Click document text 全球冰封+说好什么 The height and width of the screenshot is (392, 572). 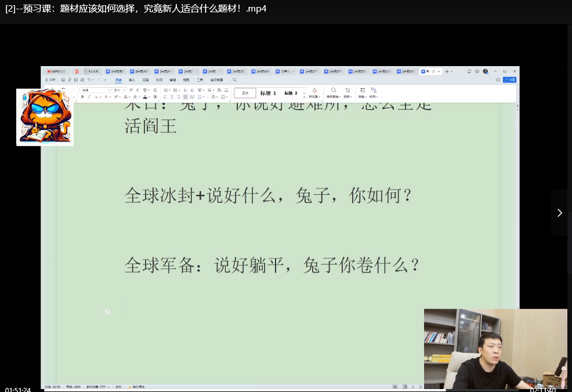click(x=200, y=195)
